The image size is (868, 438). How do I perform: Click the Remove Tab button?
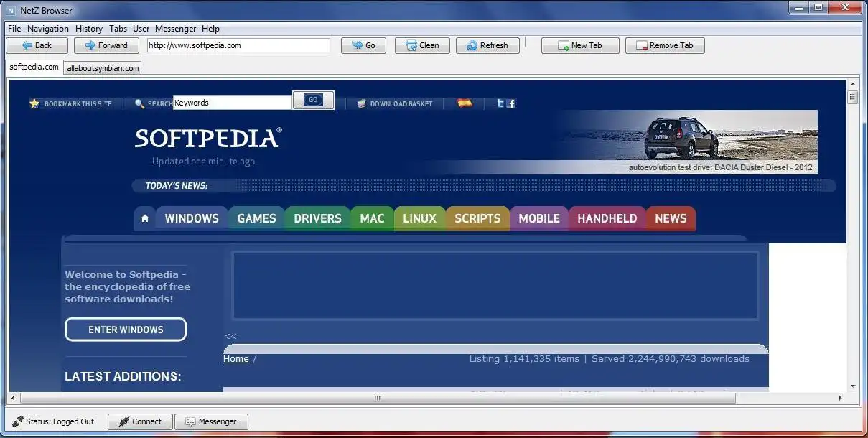[x=665, y=45]
